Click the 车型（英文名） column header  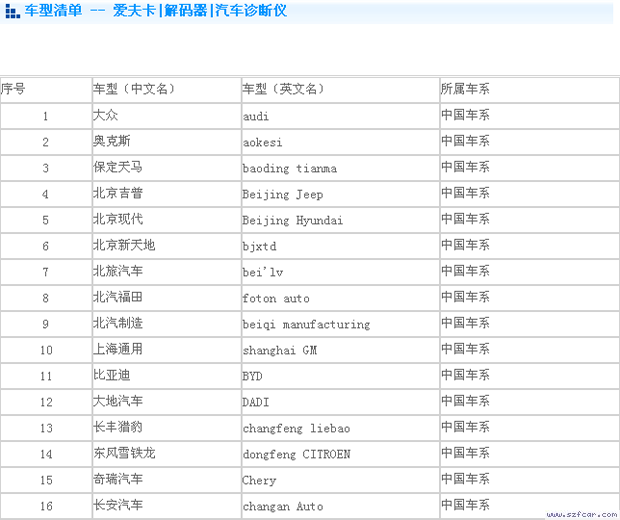click(284, 89)
